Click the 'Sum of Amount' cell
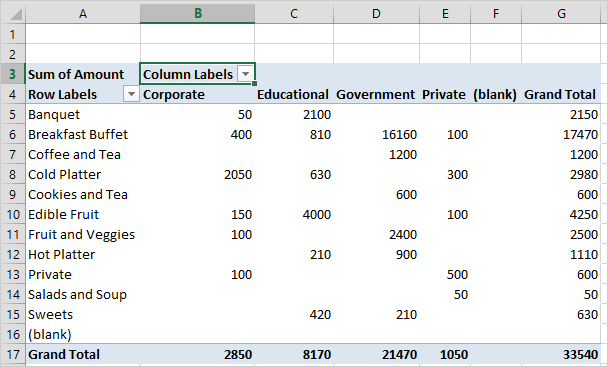The width and height of the screenshot is (608, 367). click(83, 74)
